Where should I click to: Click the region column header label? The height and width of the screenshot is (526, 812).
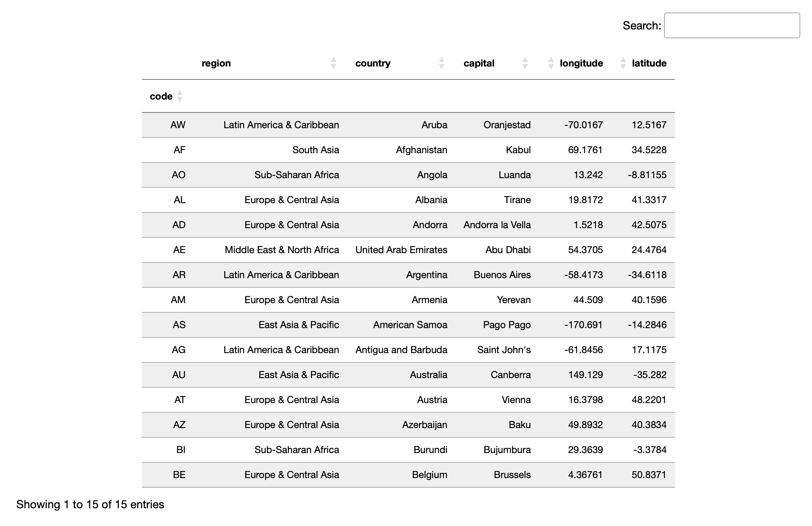[216, 63]
